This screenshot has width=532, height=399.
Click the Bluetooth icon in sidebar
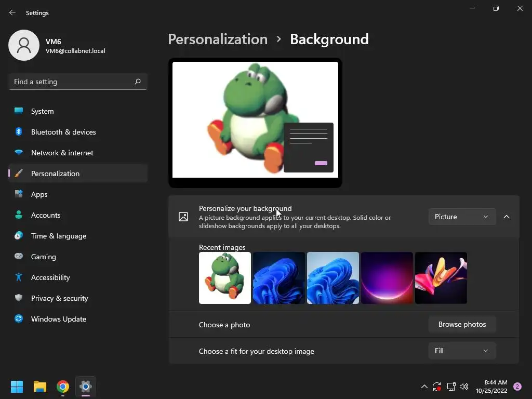(x=19, y=131)
